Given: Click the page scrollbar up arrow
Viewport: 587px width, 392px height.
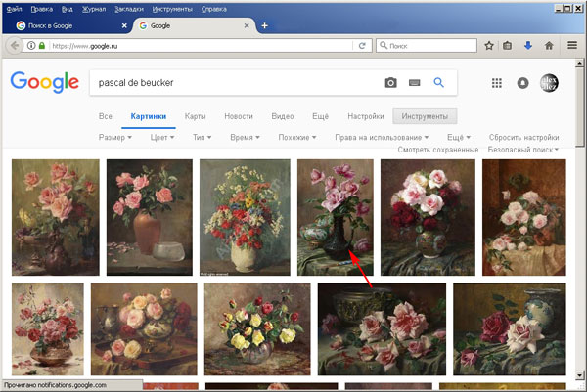Looking at the screenshot, I should (580, 63).
